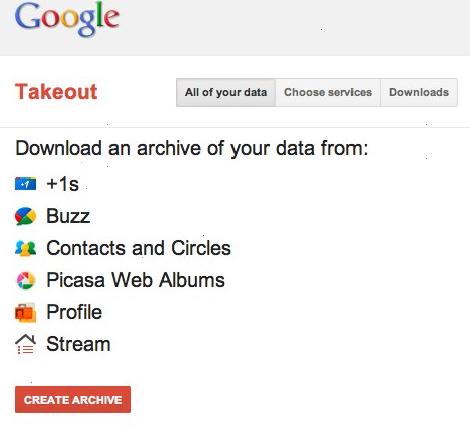
Task: Click the +1s text label
Action: click(x=62, y=184)
